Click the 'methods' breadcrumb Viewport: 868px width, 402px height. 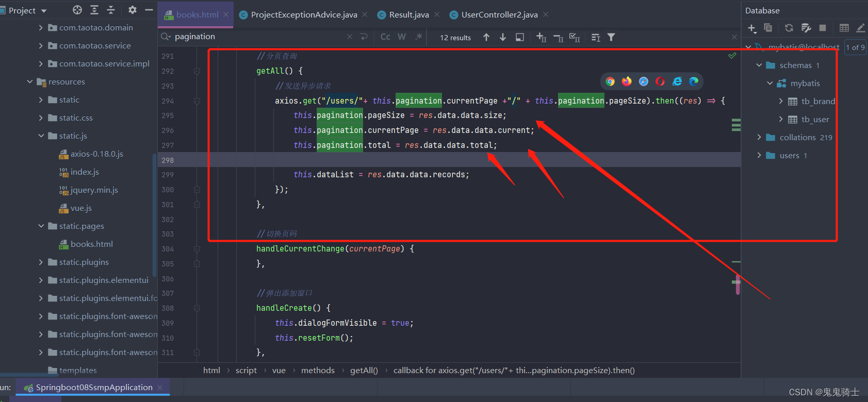[318, 371]
